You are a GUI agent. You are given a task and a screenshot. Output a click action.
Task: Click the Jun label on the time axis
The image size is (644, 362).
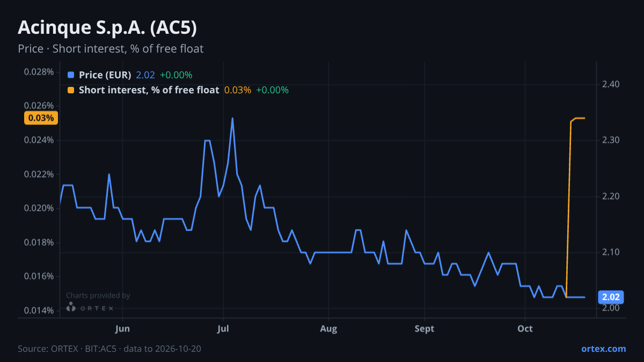pyautogui.click(x=123, y=329)
